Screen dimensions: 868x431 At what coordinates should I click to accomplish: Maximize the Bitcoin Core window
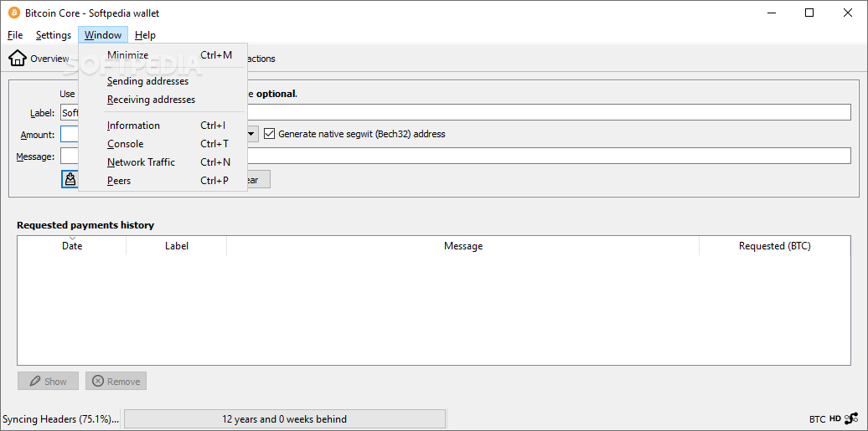click(809, 13)
